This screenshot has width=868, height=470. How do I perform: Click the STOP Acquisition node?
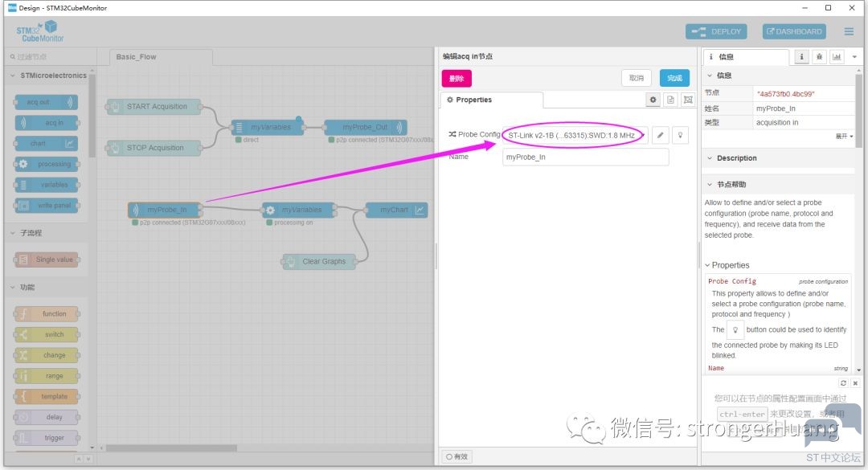click(x=154, y=148)
